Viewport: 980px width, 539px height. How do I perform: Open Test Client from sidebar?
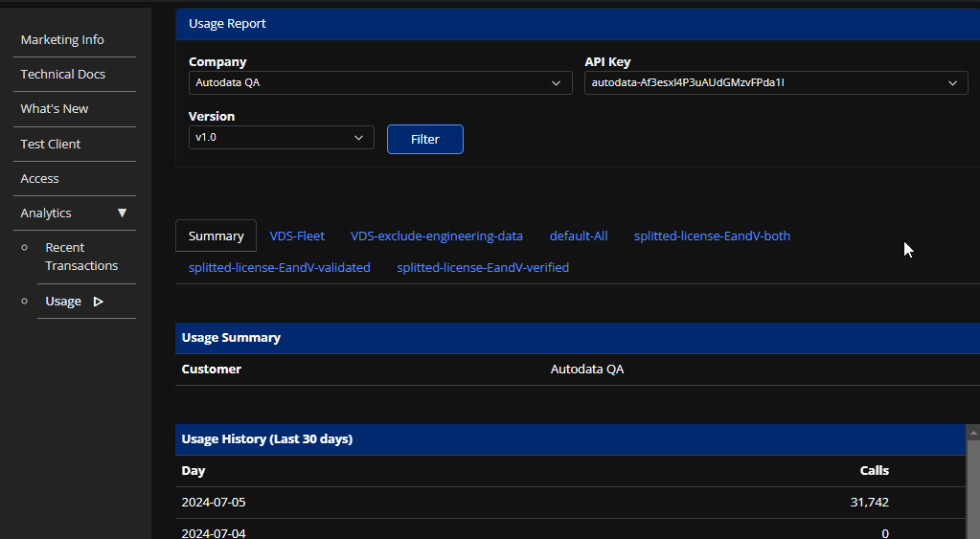pyautogui.click(x=50, y=144)
